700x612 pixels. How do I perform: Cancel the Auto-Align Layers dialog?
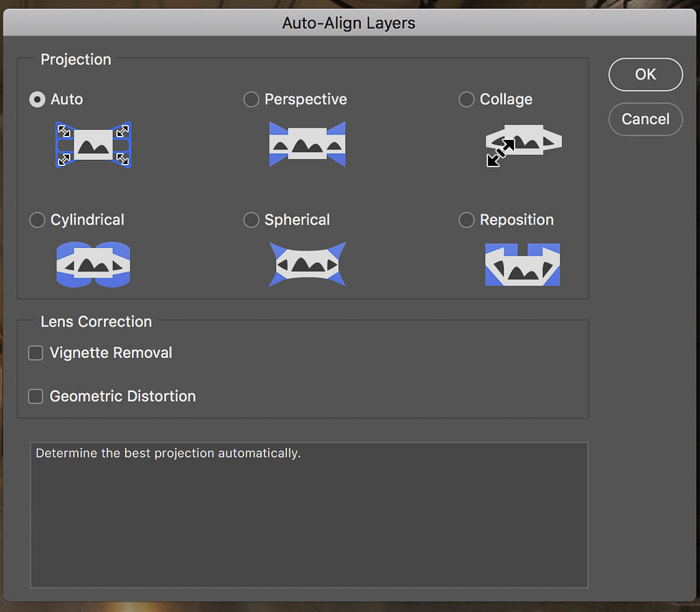pyautogui.click(x=645, y=119)
